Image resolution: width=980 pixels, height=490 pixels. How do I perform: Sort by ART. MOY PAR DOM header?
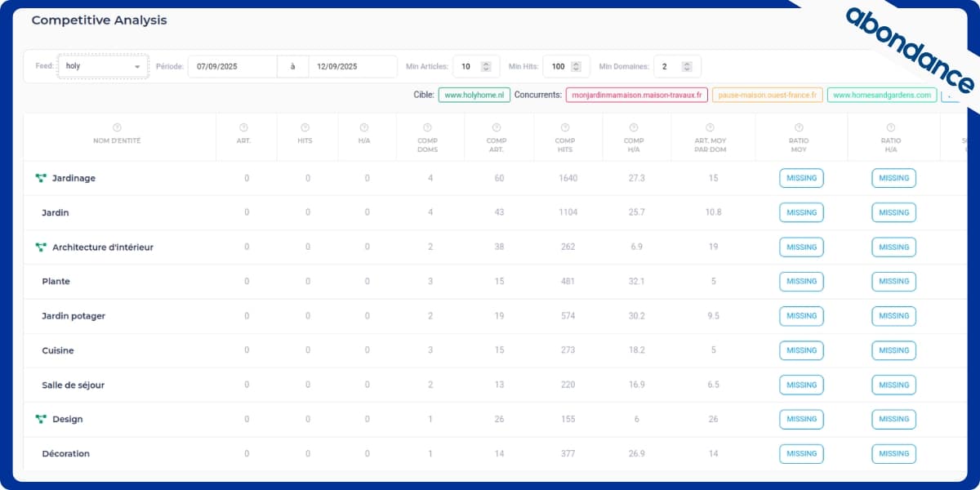click(x=710, y=145)
